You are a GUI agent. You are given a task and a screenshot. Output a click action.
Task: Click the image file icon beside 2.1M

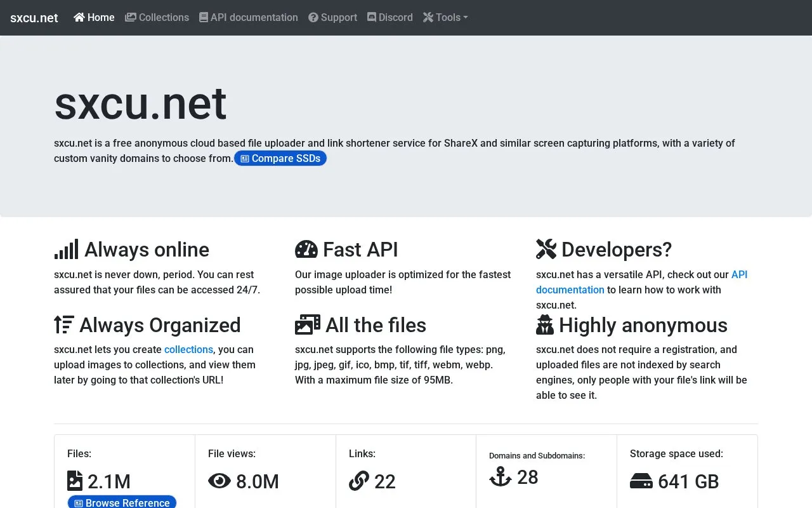75,481
